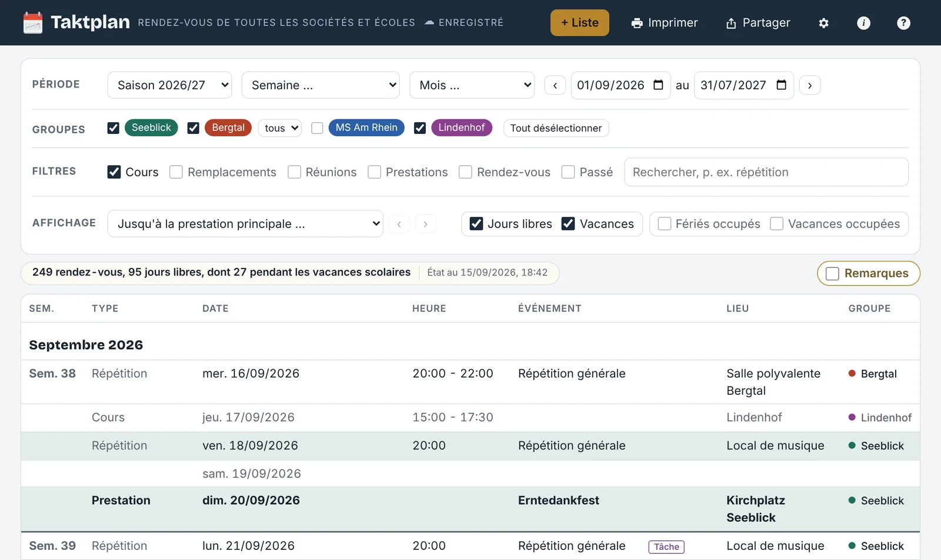The height and width of the screenshot is (560, 941).
Task: Click the red dot beside Bergtal group
Action: (852, 373)
